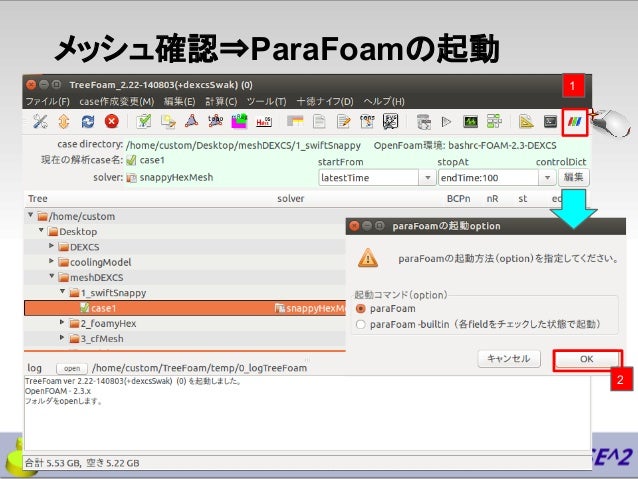Click the 'sys' dictionary toolbar icon
The height and width of the screenshot is (479, 638).
click(x=391, y=121)
